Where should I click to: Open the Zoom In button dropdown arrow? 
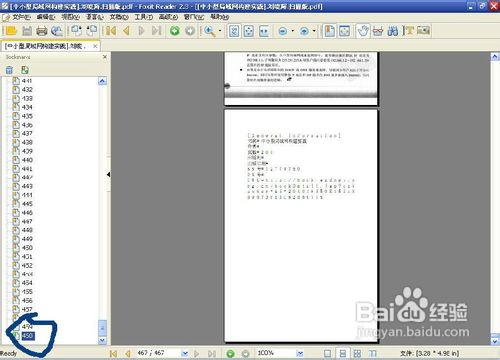(314, 31)
